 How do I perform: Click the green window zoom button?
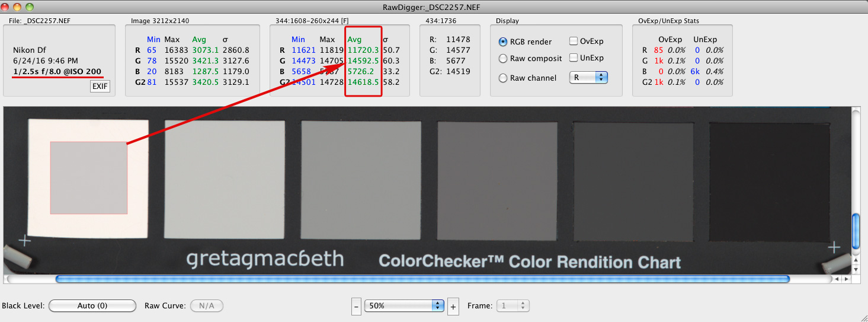coord(30,7)
